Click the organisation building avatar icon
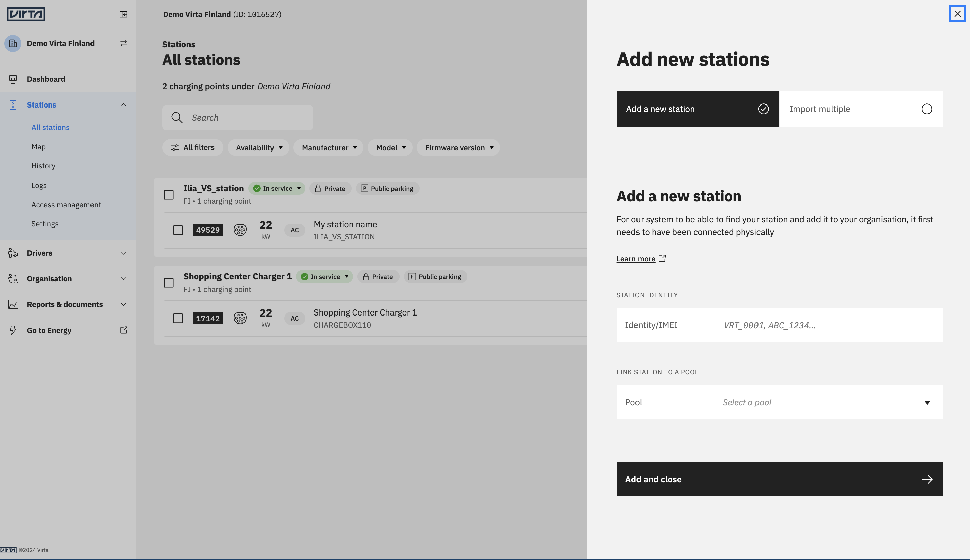Screen dimensions: 970x560 click(x=13, y=43)
